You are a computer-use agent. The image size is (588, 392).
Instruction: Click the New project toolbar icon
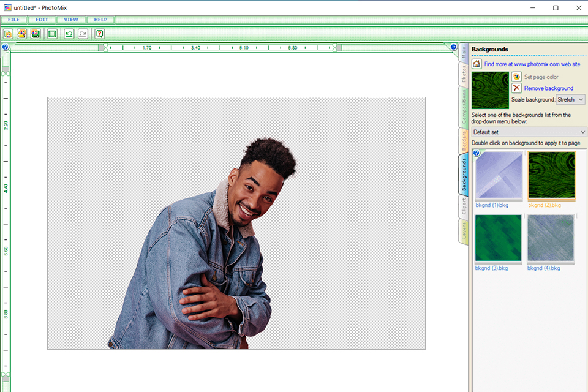8,34
